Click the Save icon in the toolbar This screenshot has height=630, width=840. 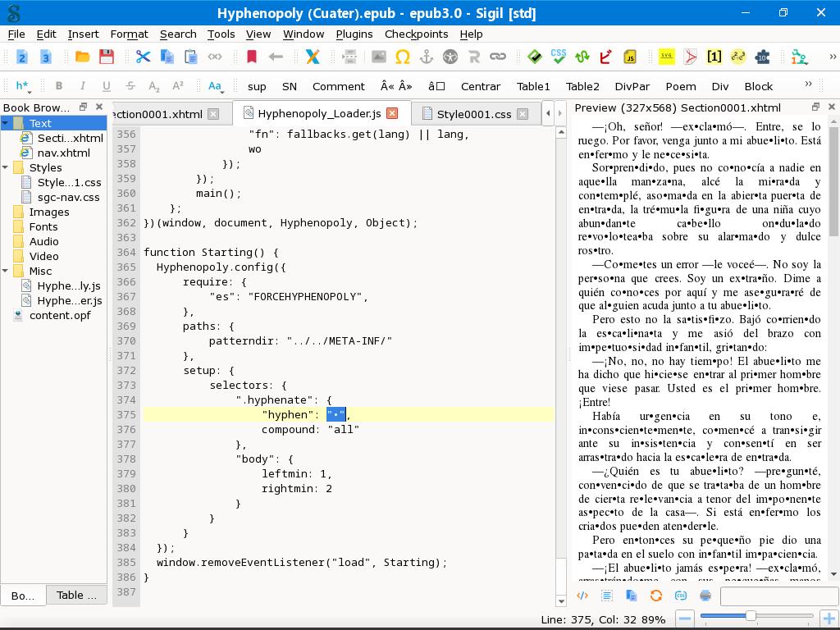106,57
